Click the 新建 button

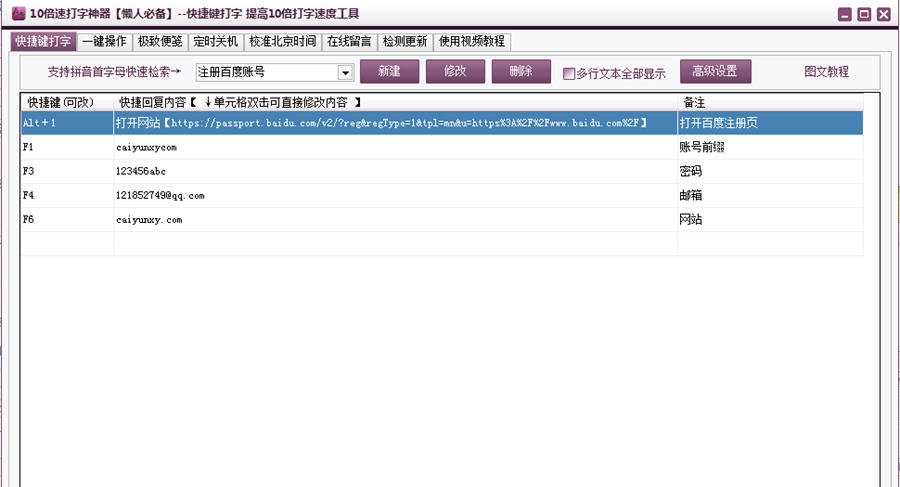point(389,71)
